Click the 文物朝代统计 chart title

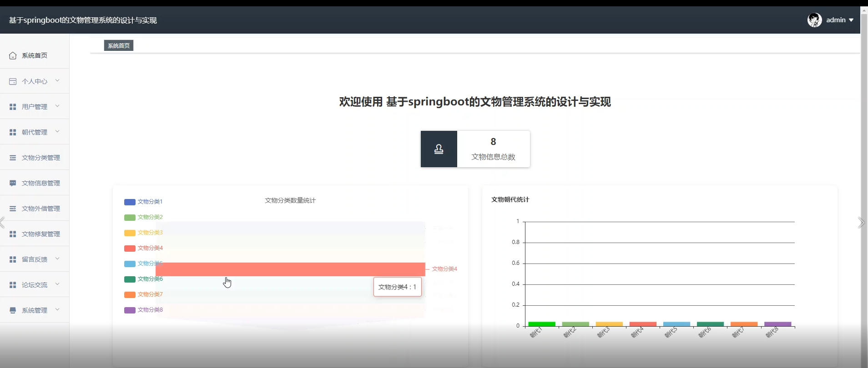point(510,199)
